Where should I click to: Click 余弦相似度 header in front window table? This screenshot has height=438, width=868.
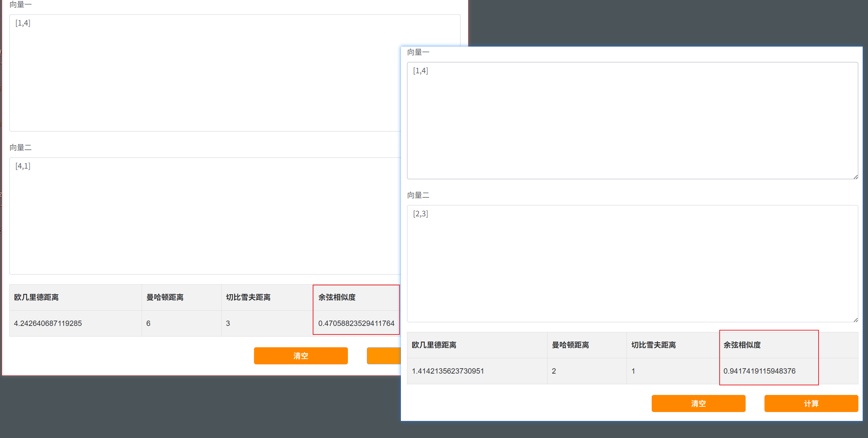[x=742, y=345]
